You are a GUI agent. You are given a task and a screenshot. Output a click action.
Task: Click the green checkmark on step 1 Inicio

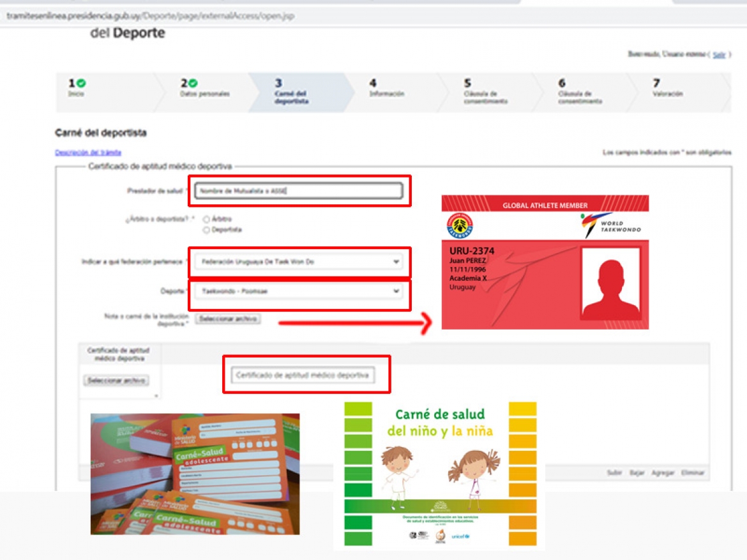coord(82,83)
